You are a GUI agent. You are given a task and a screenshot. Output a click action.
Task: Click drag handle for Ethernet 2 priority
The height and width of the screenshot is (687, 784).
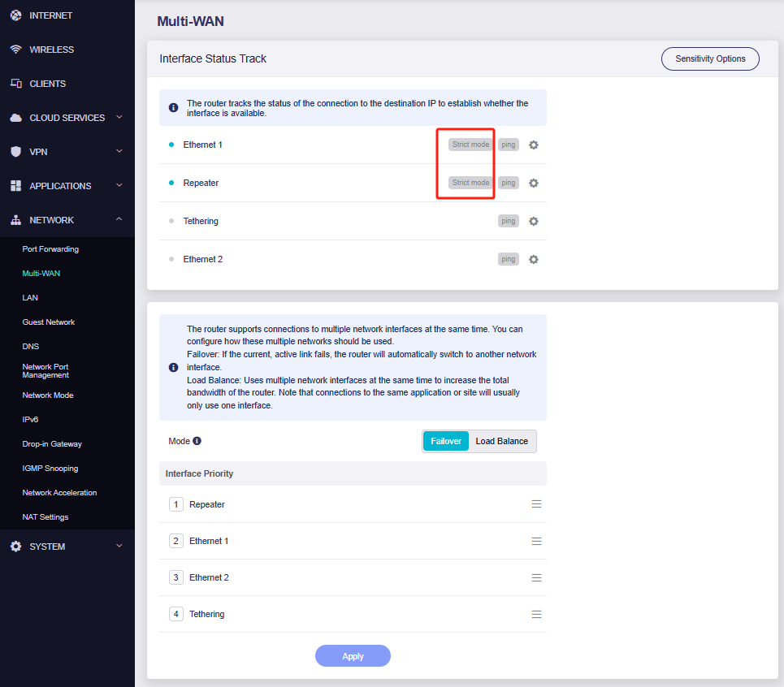pyautogui.click(x=536, y=577)
